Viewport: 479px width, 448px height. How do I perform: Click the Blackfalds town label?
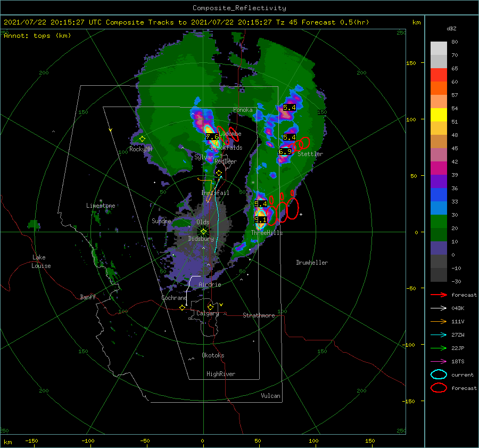(227, 148)
